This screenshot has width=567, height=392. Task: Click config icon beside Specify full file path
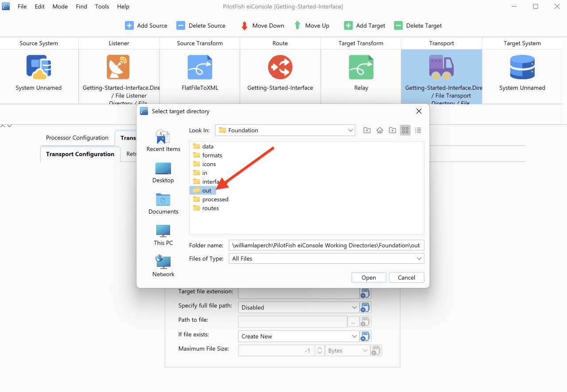[365, 307]
